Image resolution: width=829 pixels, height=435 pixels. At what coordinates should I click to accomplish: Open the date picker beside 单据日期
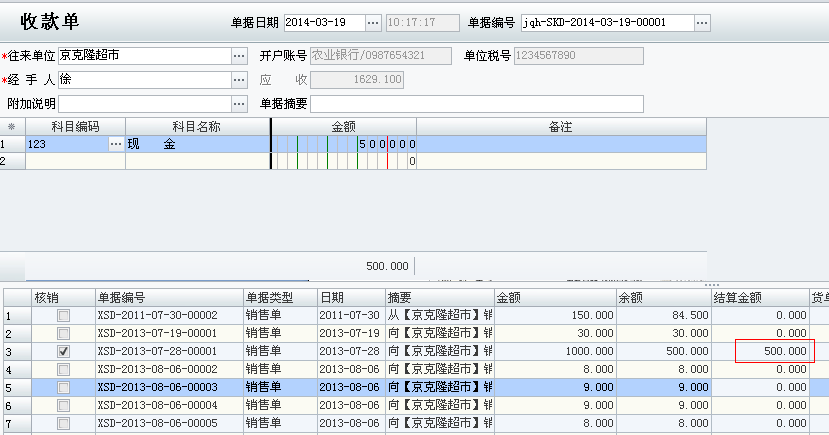point(373,23)
